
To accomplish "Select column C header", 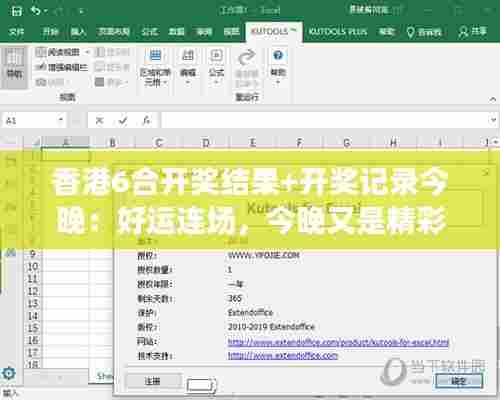I will (159, 143).
